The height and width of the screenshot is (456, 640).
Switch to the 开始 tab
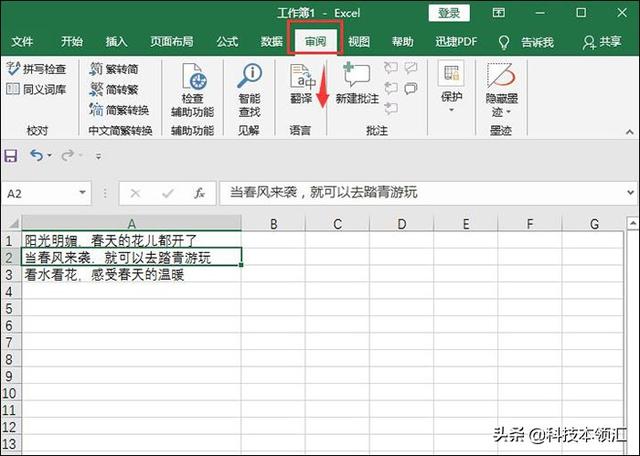click(72, 41)
